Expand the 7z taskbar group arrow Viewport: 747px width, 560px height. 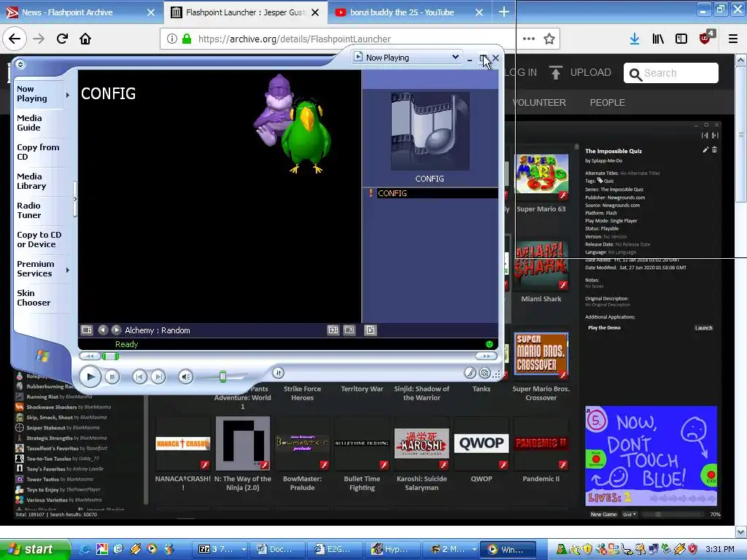tap(244, 549)
